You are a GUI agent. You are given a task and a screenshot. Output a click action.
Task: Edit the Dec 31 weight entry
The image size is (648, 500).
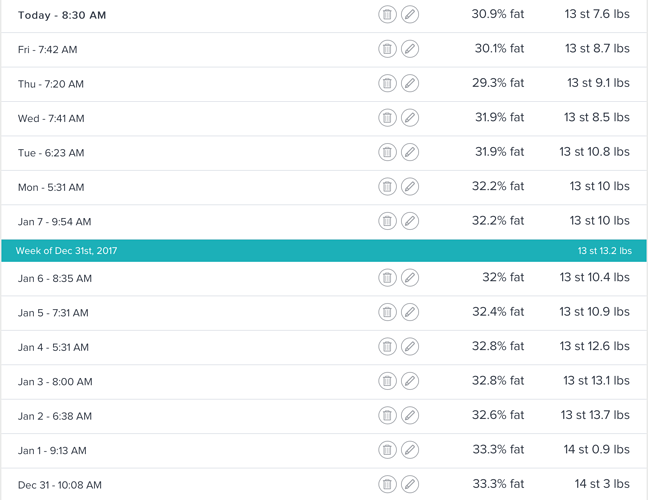click(410, 485)
